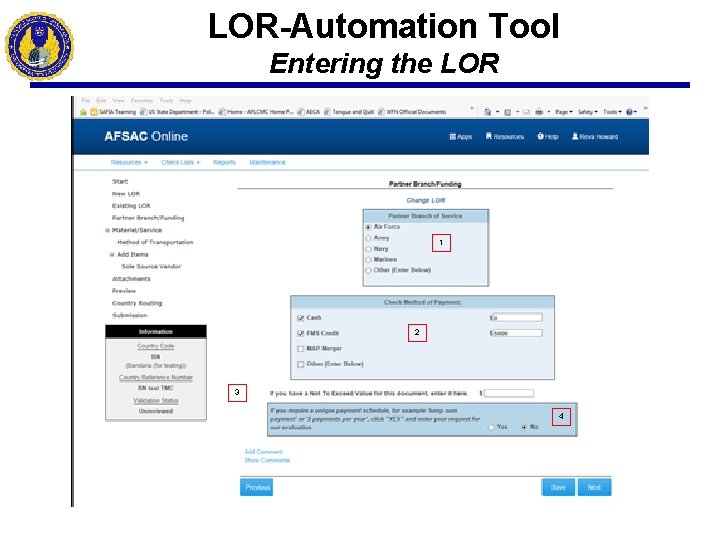The image size is (720, 540).
Task: Open the Resources dropdown in navigation bar
Action: 129,162
